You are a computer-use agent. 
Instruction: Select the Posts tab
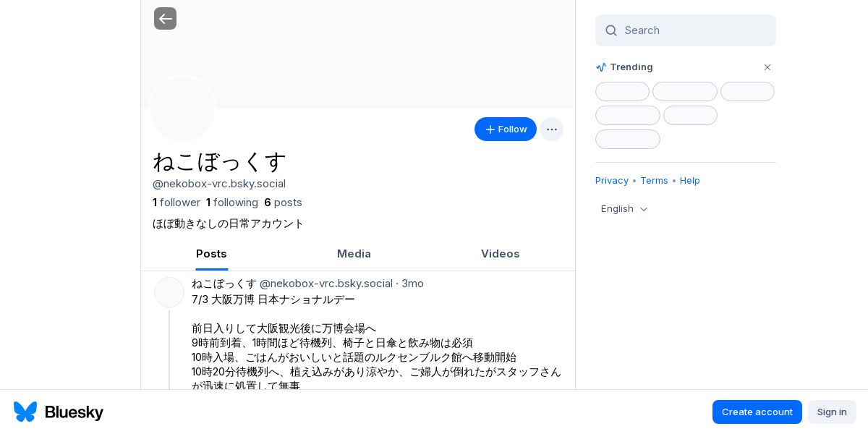point(211,254)
